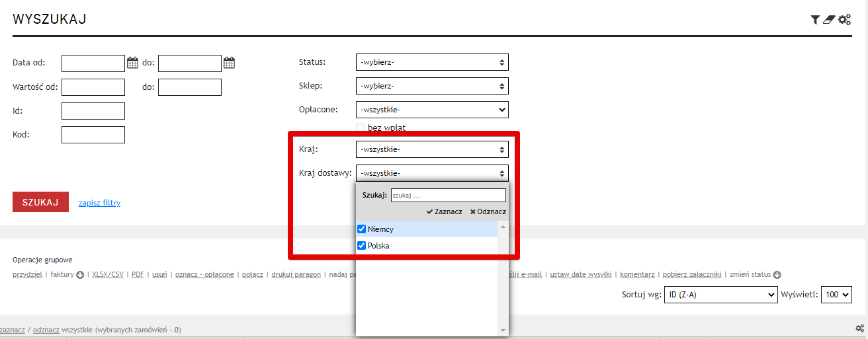Toggle the 'bez wpłat' checkbox
The height and width of the screenshot is (339, 868).
(361, 128)
